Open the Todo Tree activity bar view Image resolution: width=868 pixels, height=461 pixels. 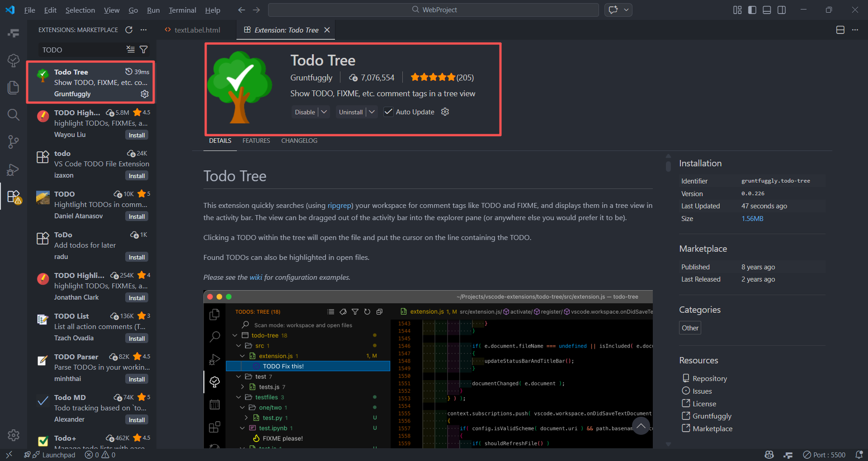point(14,60)
